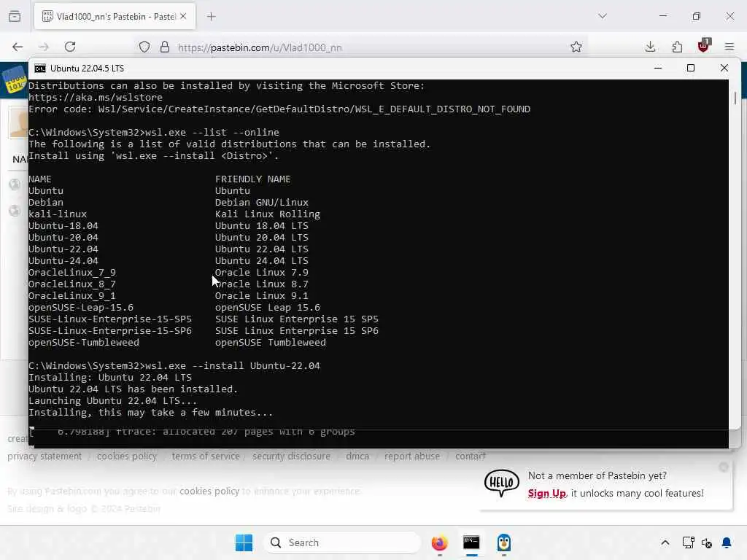Screen dimensions: 747x560
Task: Go forward with the arrow button
Action: click(x=44, y=47)
